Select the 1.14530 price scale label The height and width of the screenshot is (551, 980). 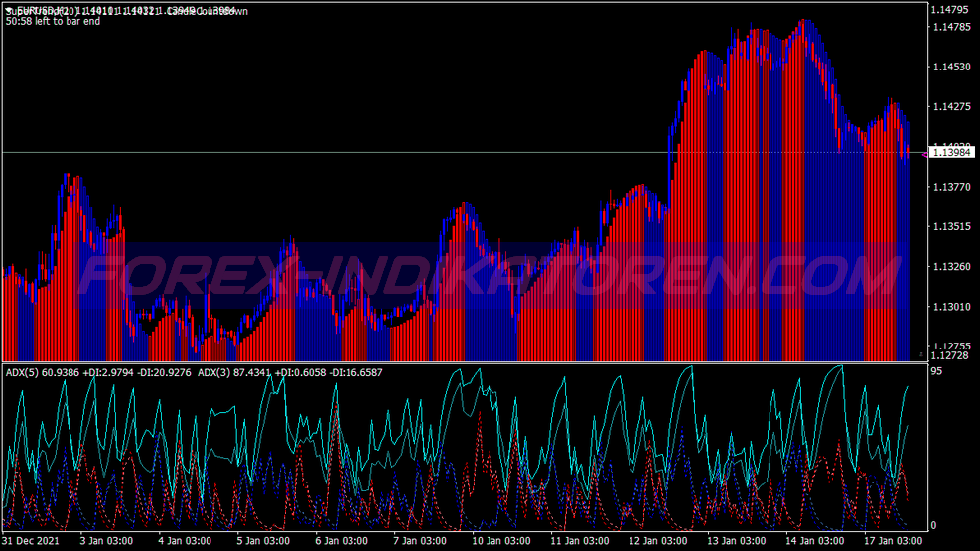point(949,68)
